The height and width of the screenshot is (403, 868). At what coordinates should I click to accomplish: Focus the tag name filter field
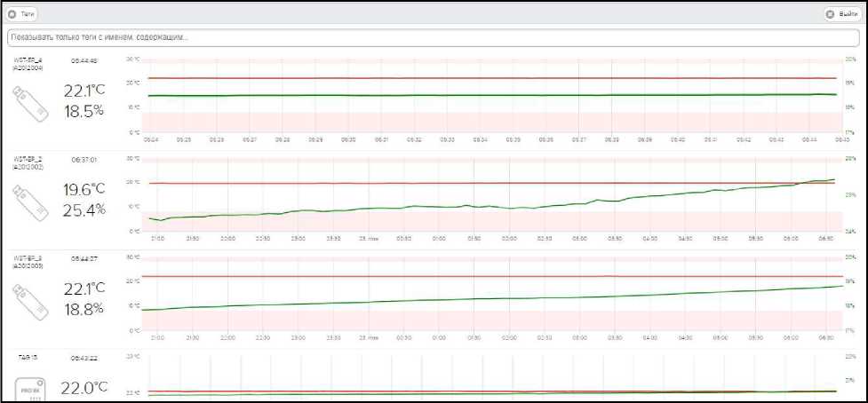click(x=433, y=37)
